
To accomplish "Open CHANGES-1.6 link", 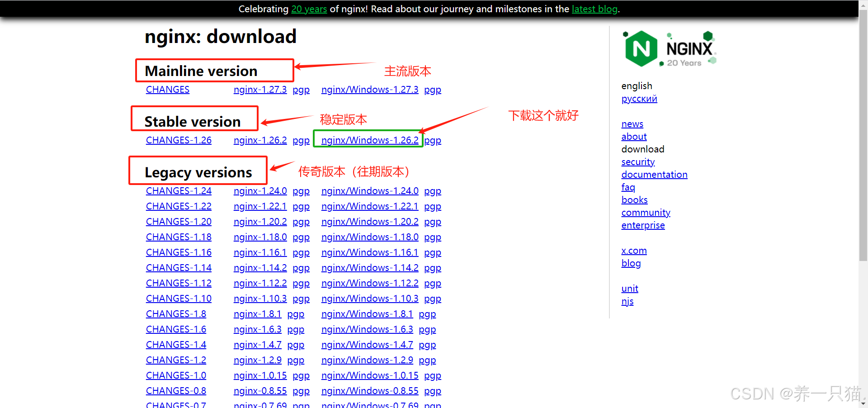I will [176, 329].
